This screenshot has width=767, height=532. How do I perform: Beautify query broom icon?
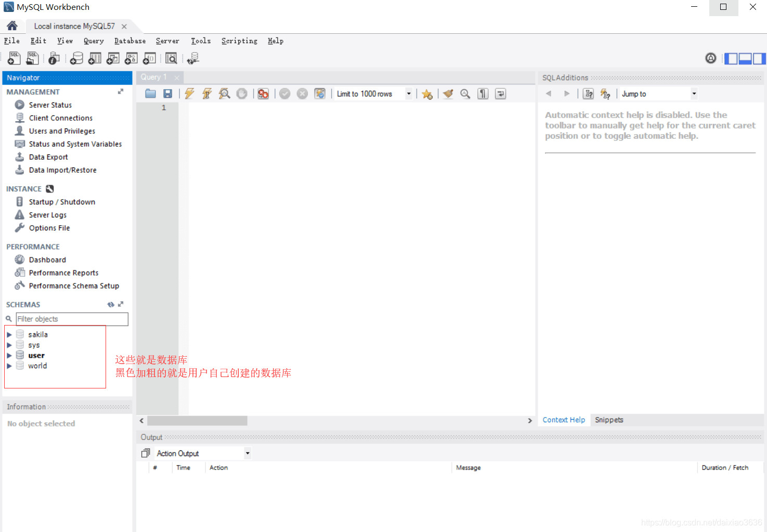(448, 94)
